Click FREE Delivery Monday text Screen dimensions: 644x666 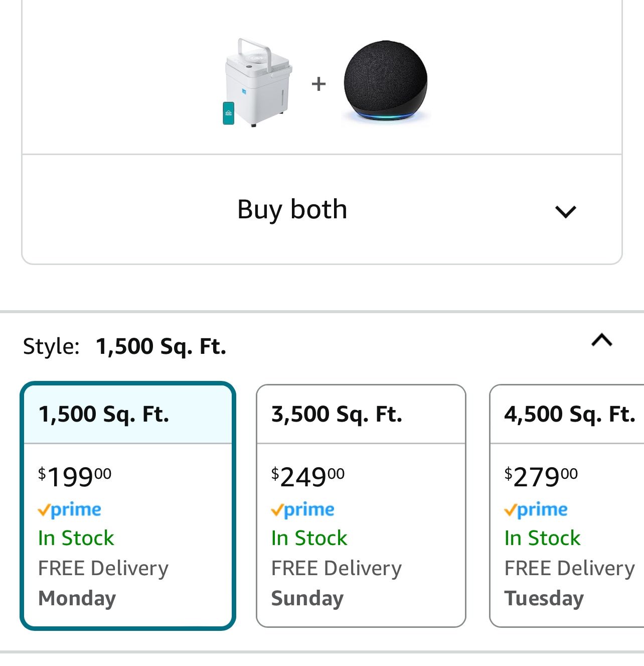[103, 583]
